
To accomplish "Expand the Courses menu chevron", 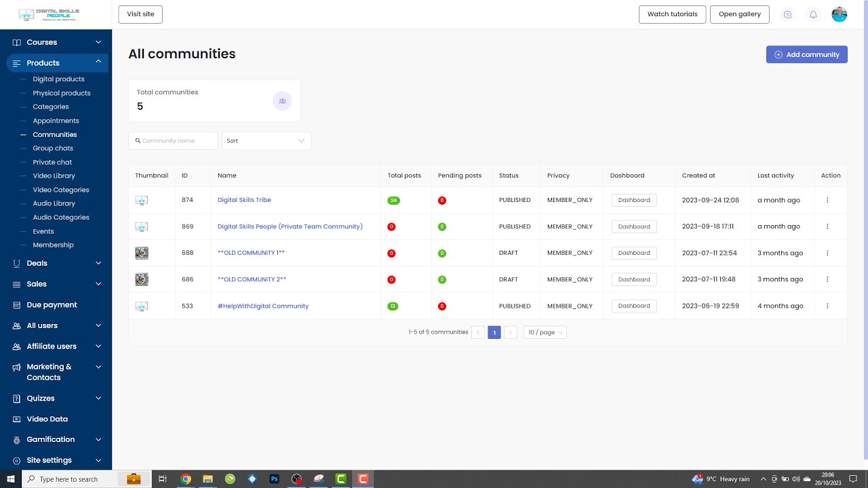I will (98, 42).
